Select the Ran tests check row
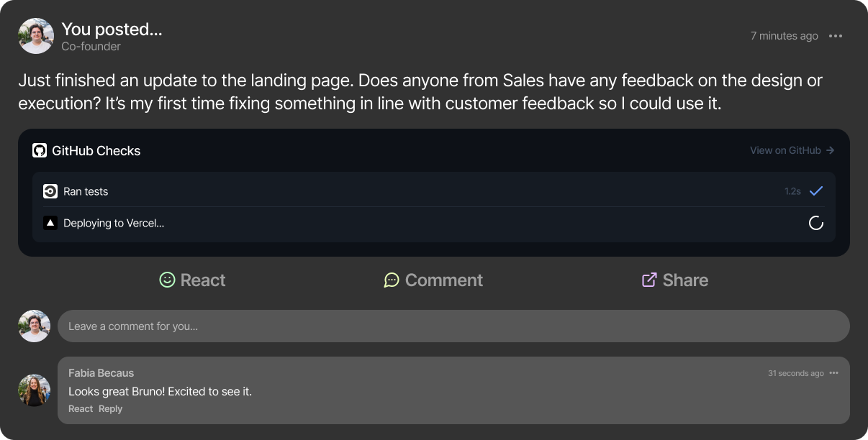Screen dimensions: 868x440 coord(434,191)
